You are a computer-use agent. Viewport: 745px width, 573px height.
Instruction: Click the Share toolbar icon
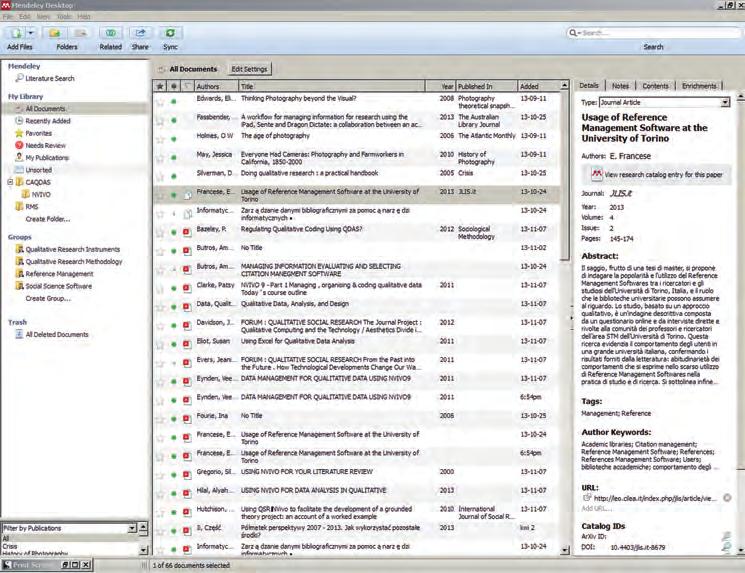click(140, 33)
